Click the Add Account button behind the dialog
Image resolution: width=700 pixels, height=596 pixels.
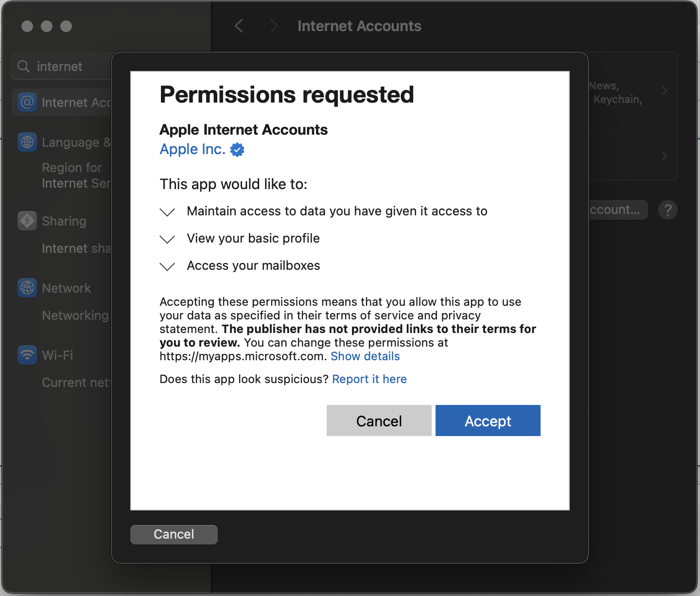(x=618, y=210)
